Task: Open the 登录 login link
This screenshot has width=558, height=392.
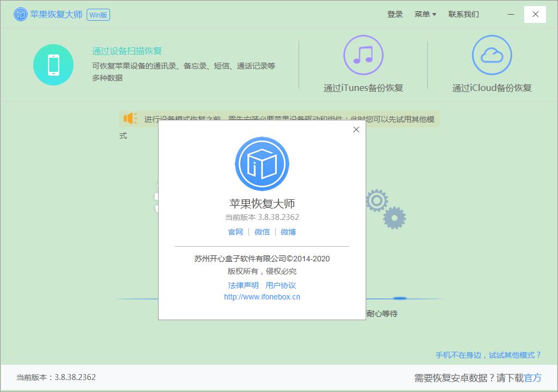Action: point(395,14)
